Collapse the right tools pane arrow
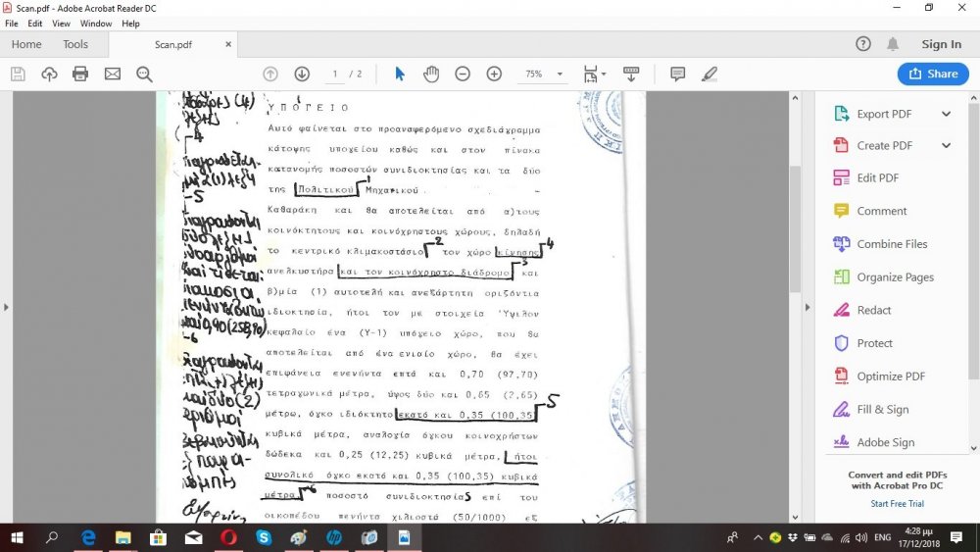The width and height of the screenshot is (980, 552). coord(807,307)
